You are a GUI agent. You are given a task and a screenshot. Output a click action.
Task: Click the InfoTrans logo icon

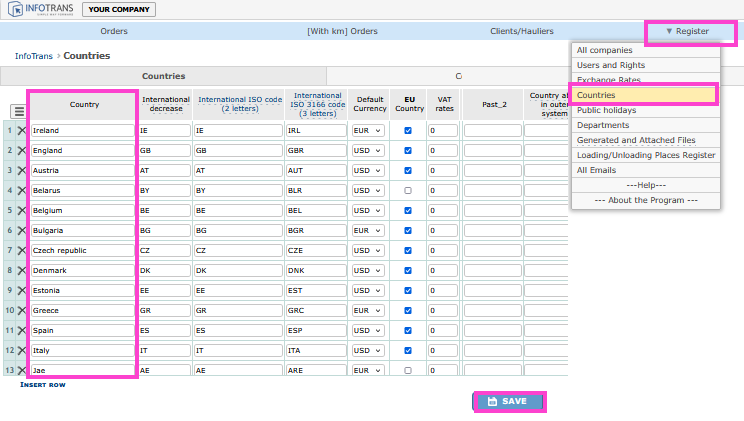[15, 9]
